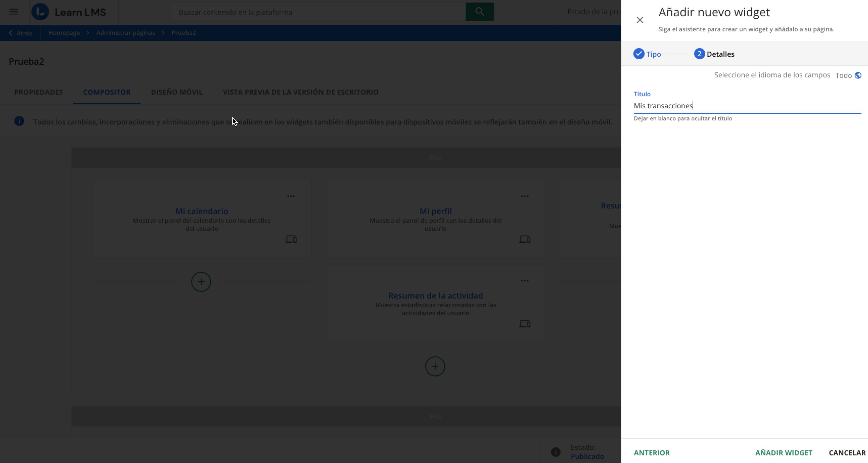Open Mi calendario widget options menu
Viewport: 868px width, 463px height.
[x=291, y=196]
